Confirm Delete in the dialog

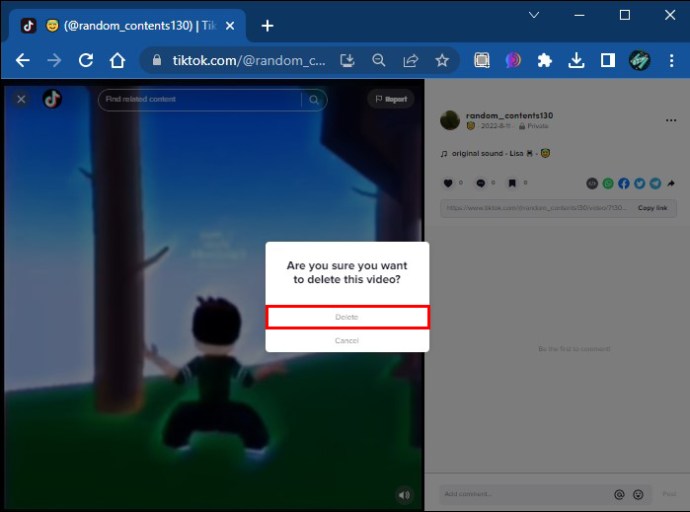tap(347, 317)
